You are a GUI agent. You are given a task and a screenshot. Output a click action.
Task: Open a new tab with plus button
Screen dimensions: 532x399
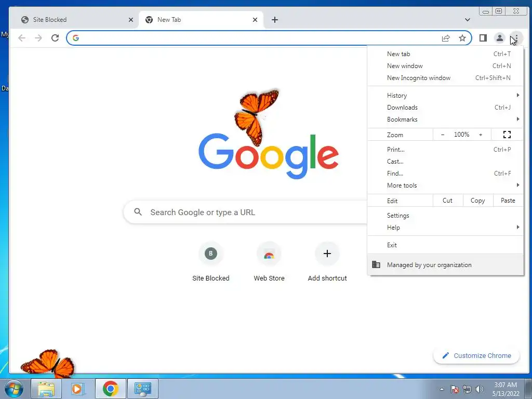[275, 20]
